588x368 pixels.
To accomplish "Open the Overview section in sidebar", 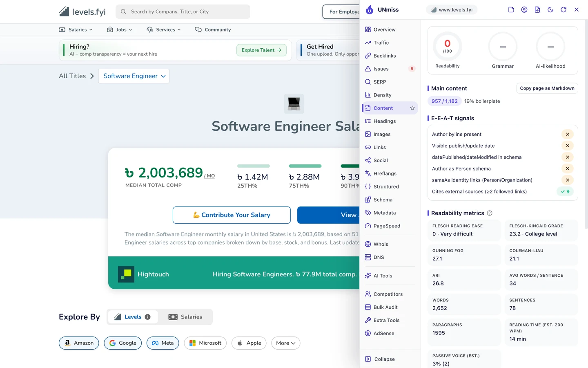I will point(390,29).
